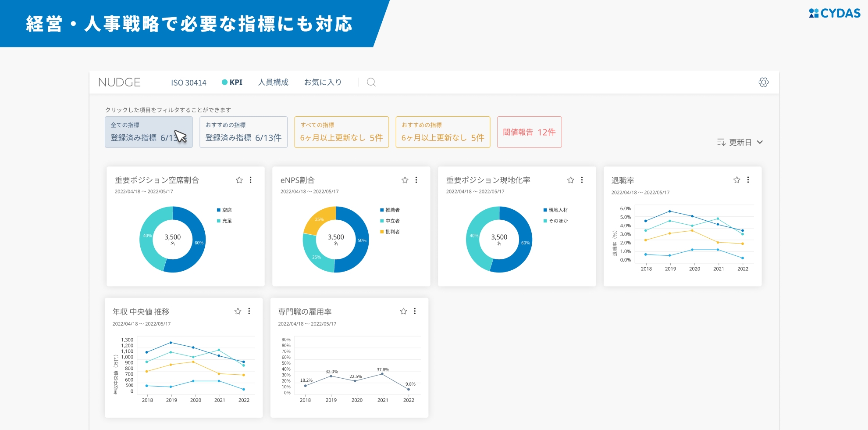Open kebab menu on 年収 中央値 推移 card
The height and width of the screenshot is (430, 868).
249,311
